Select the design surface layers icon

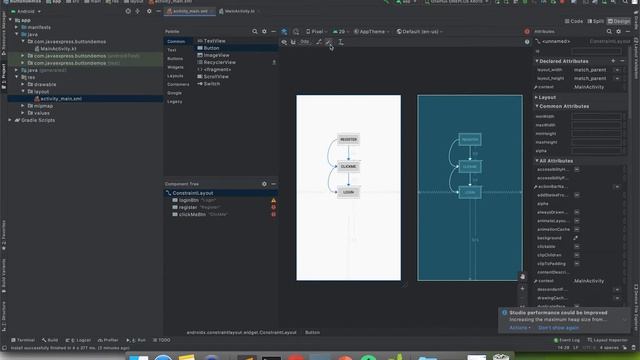284,31
